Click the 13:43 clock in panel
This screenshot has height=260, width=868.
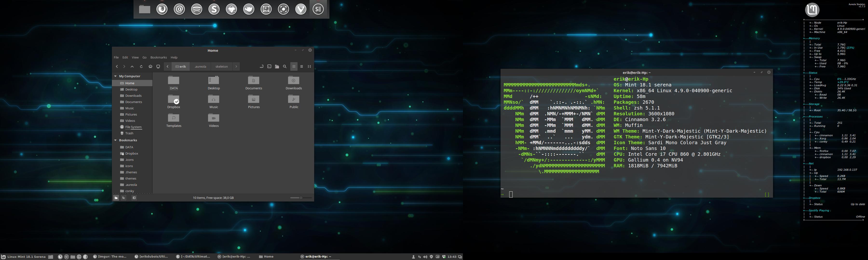(x=452, y=257)
